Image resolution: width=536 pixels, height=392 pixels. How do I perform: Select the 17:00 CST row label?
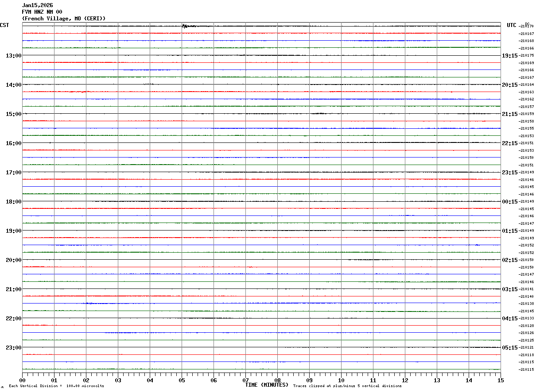pos(14,173)
